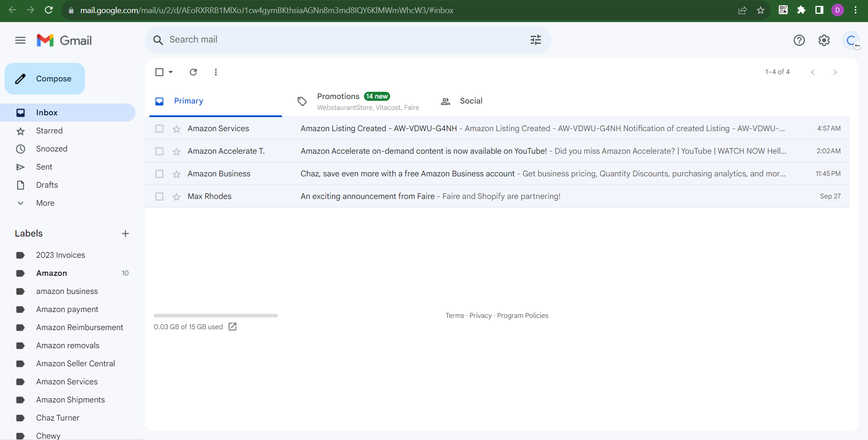
Task: Star the Max Rhodes email
Action: coord(176,197)
